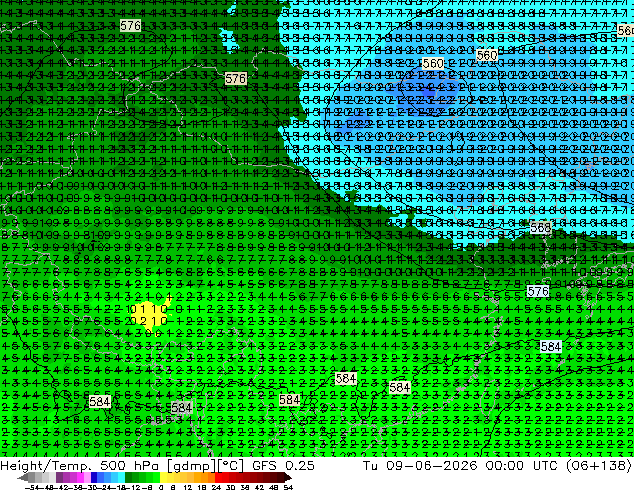Viewport: 634px width, 490px height.
Task: Pick the cyan swatch in the color legend
Action: (121, 478)
